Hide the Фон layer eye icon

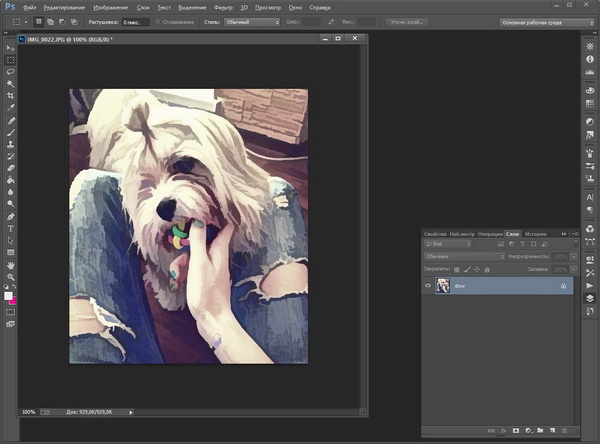coord(429,285)
